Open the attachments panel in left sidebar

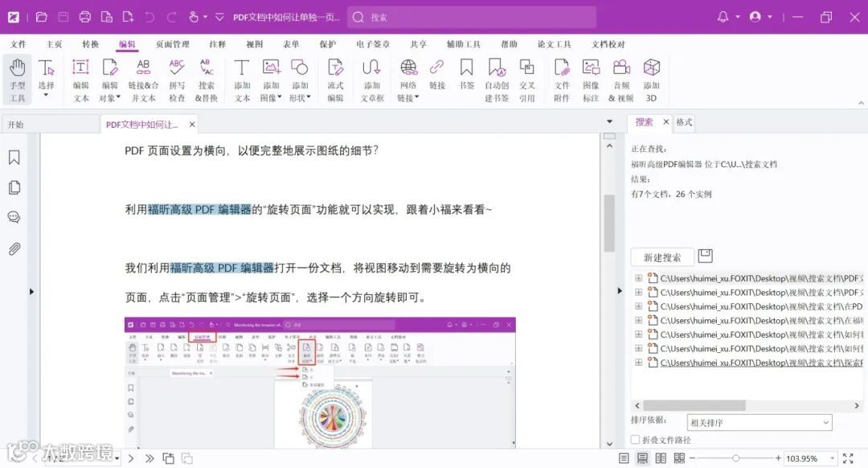click(x=14, y=248)
